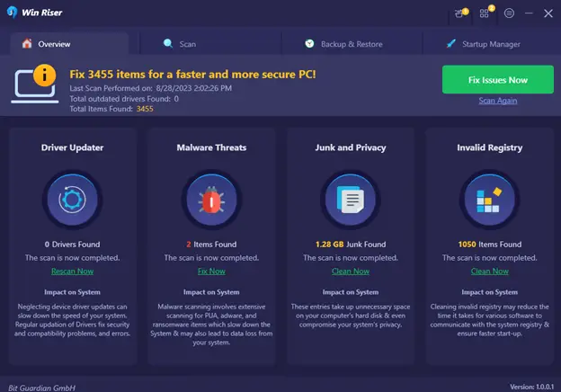Click Fix Now under Malware Threats
The width and height of the screenshot is (561, 392).
click(x=211, y=271)
